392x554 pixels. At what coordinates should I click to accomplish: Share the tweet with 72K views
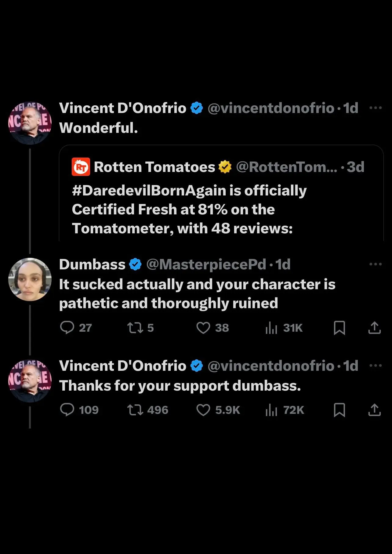point(374,410)
